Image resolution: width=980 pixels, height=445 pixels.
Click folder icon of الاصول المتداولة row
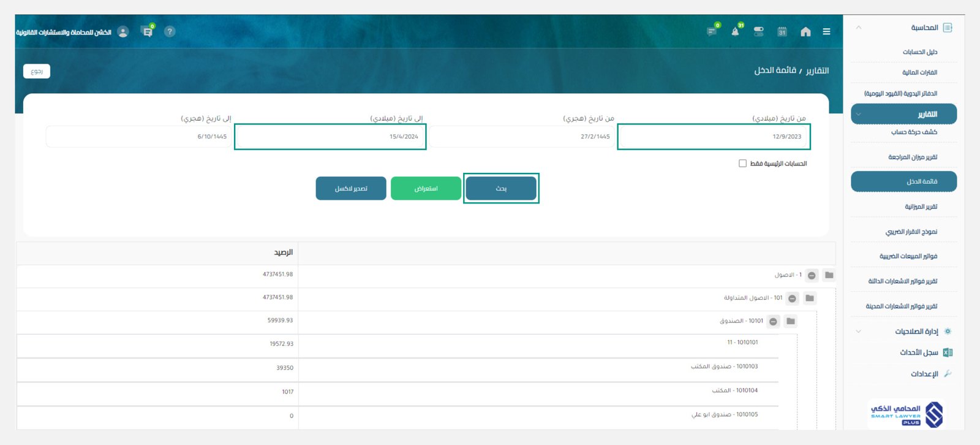[810, 298]
